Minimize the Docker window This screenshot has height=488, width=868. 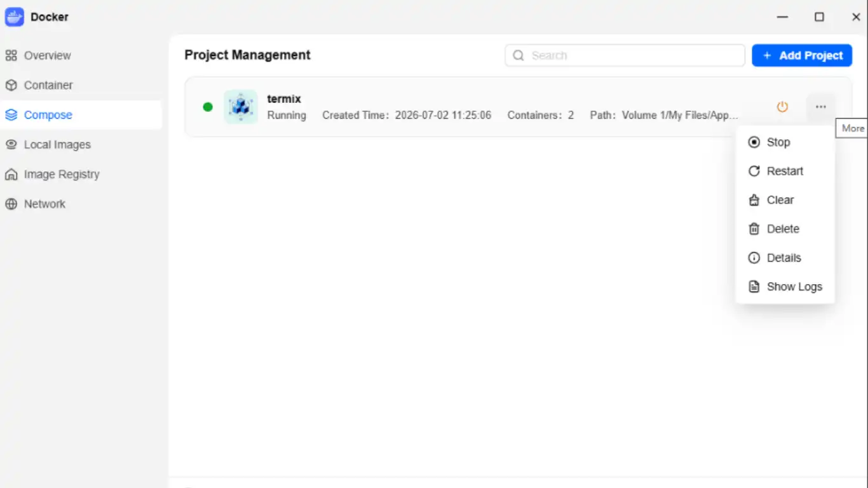pyautogui.click(x=782, y=17)
